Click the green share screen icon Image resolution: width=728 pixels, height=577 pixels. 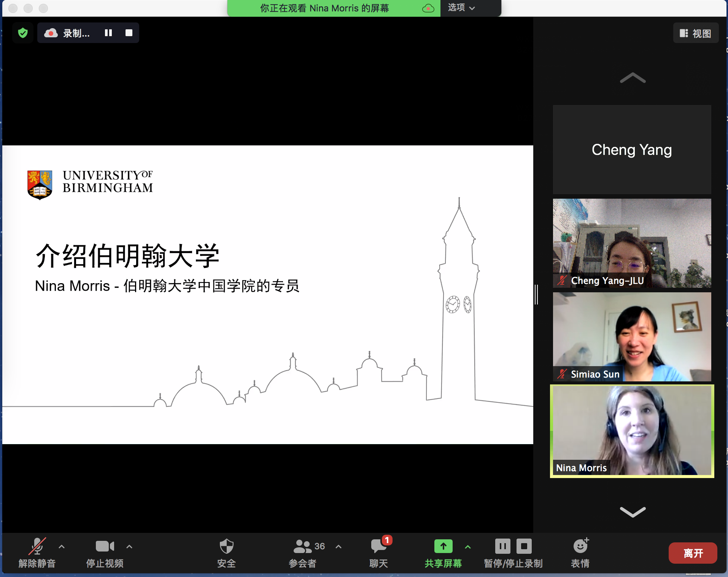[x=443, y=547]
